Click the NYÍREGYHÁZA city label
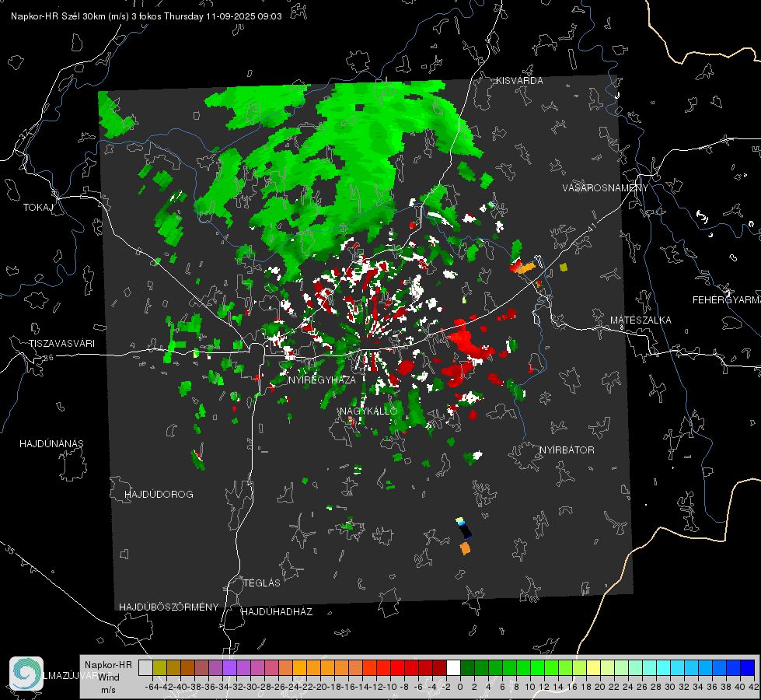 point(322,380)
